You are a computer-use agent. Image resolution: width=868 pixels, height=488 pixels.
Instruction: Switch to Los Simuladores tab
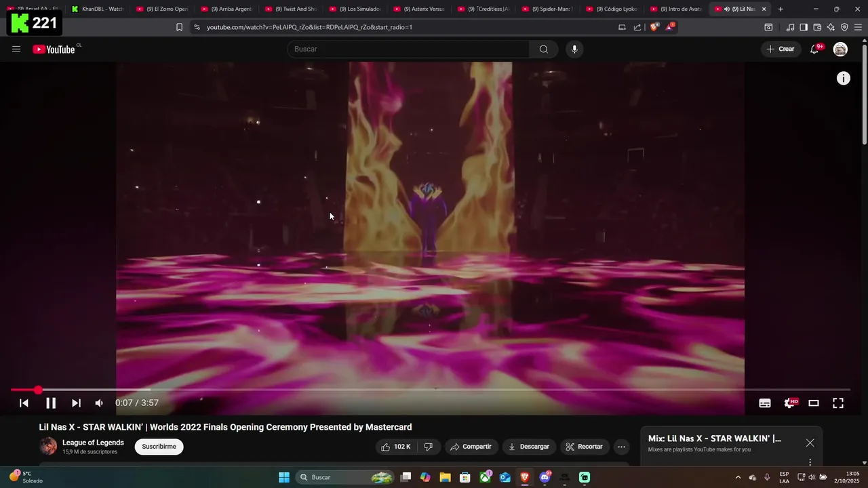point(355,9)
